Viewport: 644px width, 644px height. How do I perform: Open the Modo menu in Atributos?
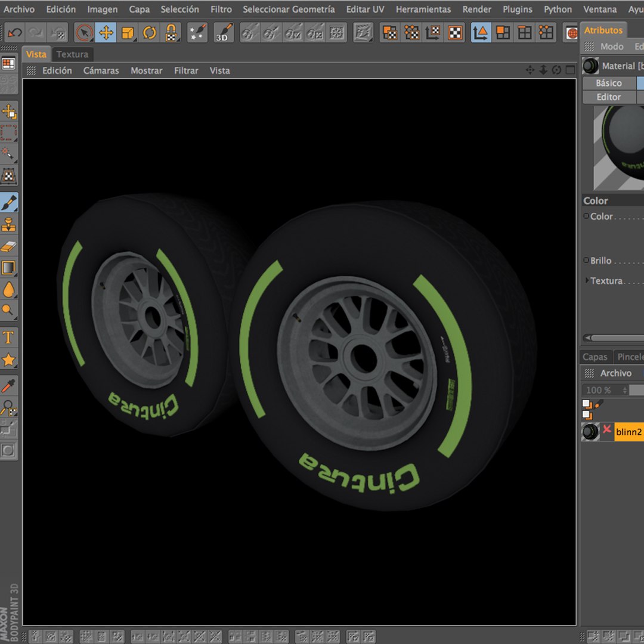coord(612,47)
